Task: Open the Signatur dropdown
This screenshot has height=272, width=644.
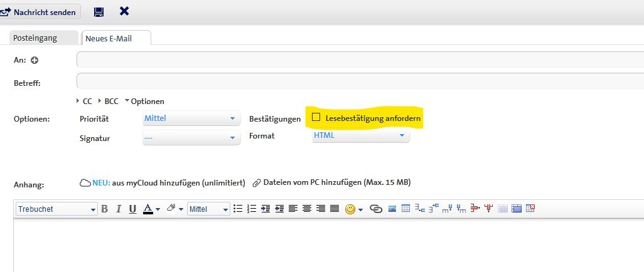Action: coord(191,138)
